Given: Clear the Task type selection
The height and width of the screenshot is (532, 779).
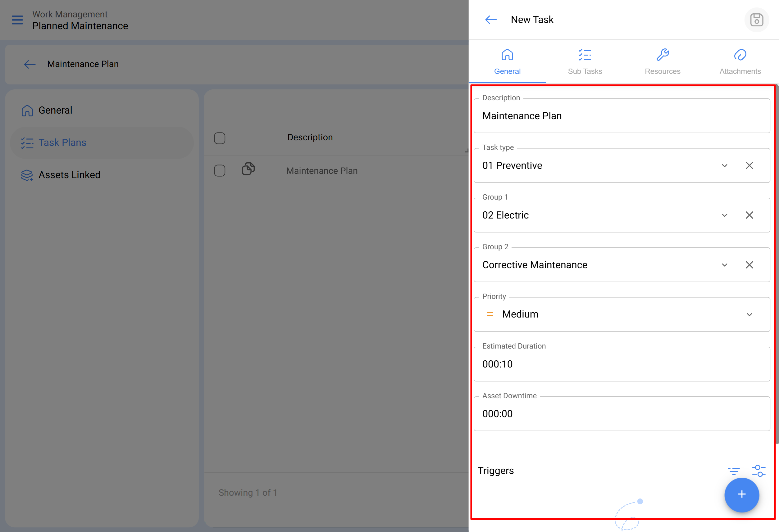Looking at the screenshot, I should pos(749,165).
